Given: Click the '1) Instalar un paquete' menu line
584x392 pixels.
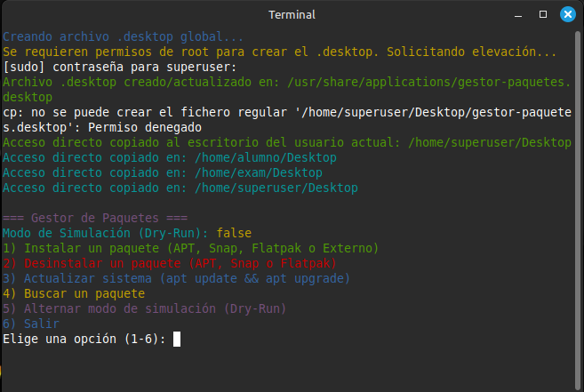Looking at the screenshot, I should [x=190, y=248].
